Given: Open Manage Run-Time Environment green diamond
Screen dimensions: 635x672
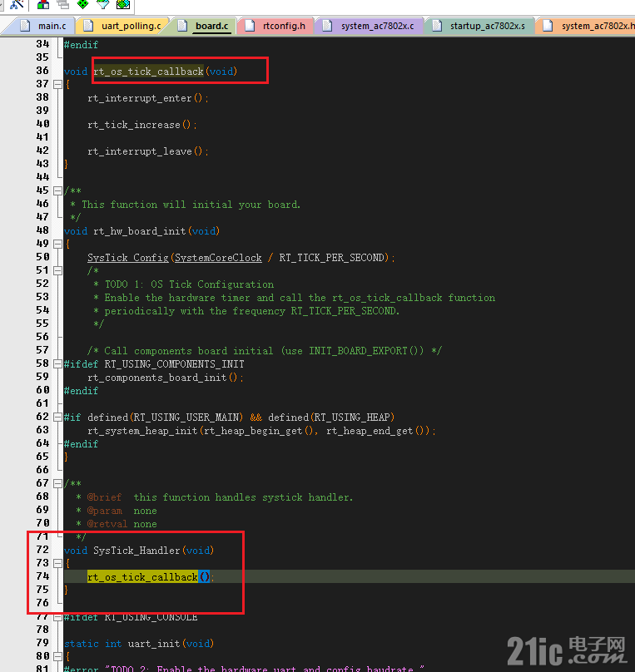Looking at the screenshot, I should click(82, 4).
